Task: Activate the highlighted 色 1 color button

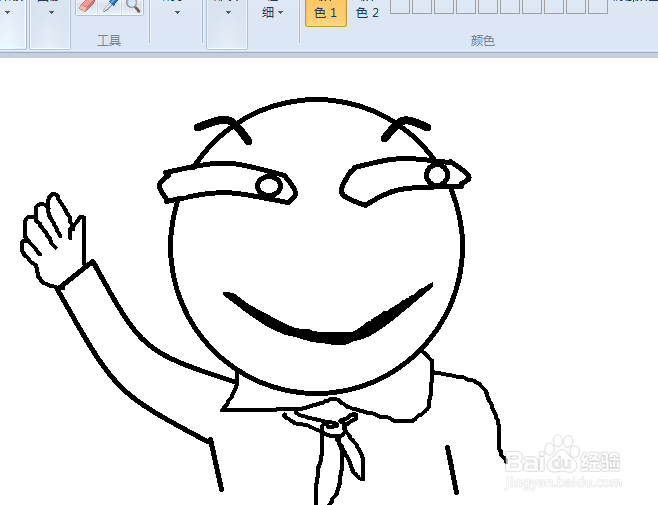Action: click(x=326, y=13)
